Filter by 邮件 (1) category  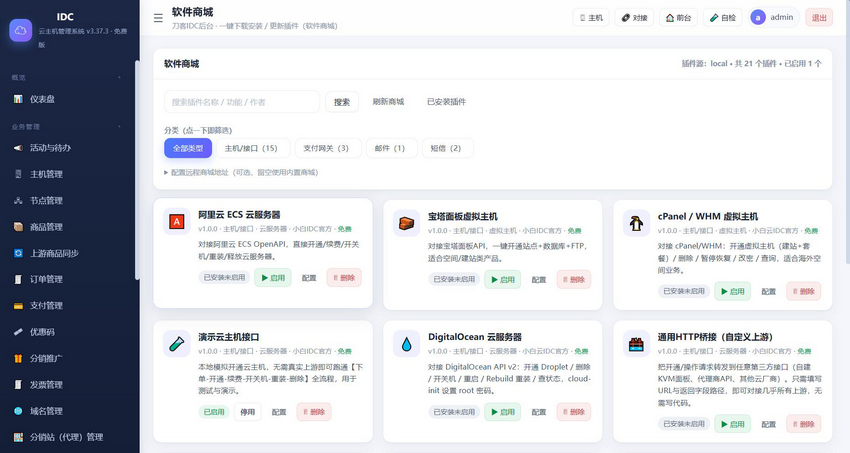[x=392, y=148]
